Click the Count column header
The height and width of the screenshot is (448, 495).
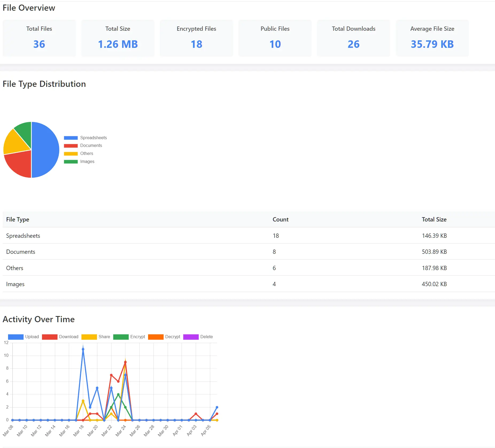click(x=280, y=219)
